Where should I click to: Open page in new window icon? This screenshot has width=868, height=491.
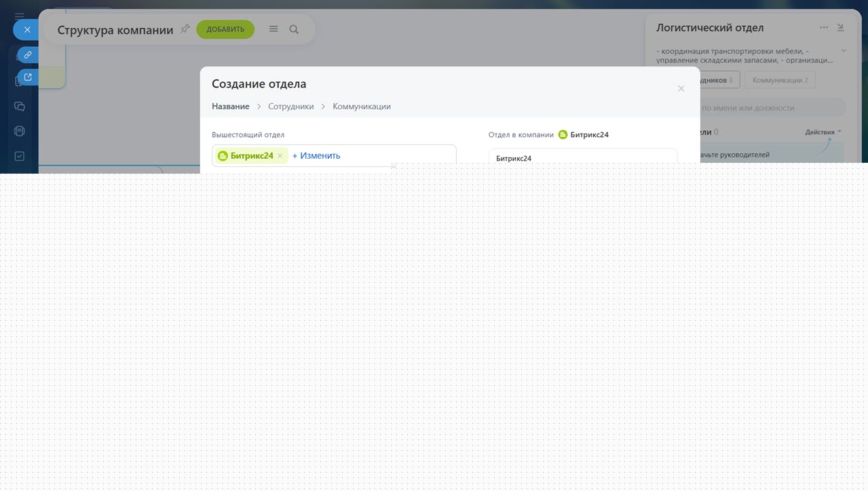28,77
